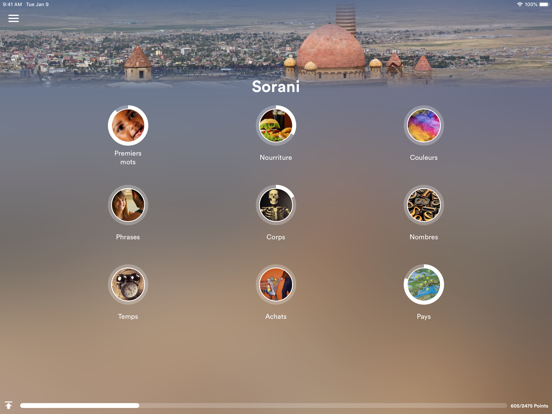This screenshot has width=552, height=414.
Task: Tap the battery indicator icon
Action: [x=544, y=4]
